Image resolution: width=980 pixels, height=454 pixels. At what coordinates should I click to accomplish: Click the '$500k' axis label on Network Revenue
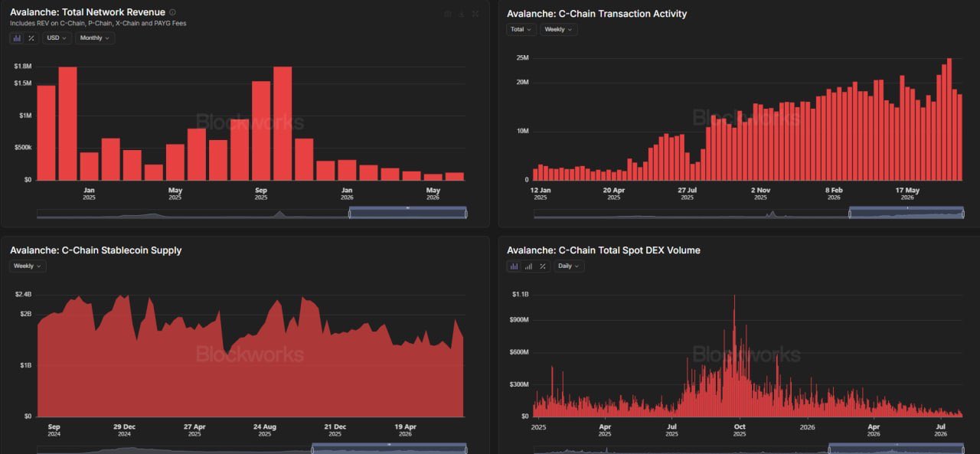(23, 147)
